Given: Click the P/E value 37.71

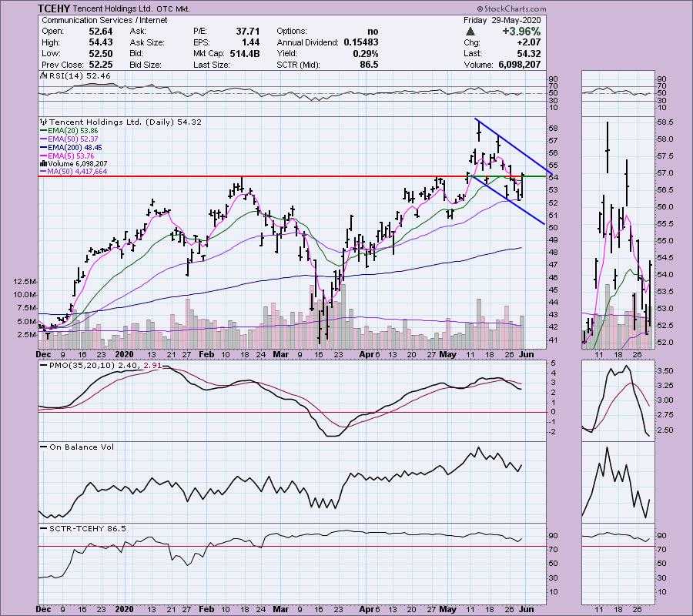Looking at the screenshot, I should (x=247, y=32).
